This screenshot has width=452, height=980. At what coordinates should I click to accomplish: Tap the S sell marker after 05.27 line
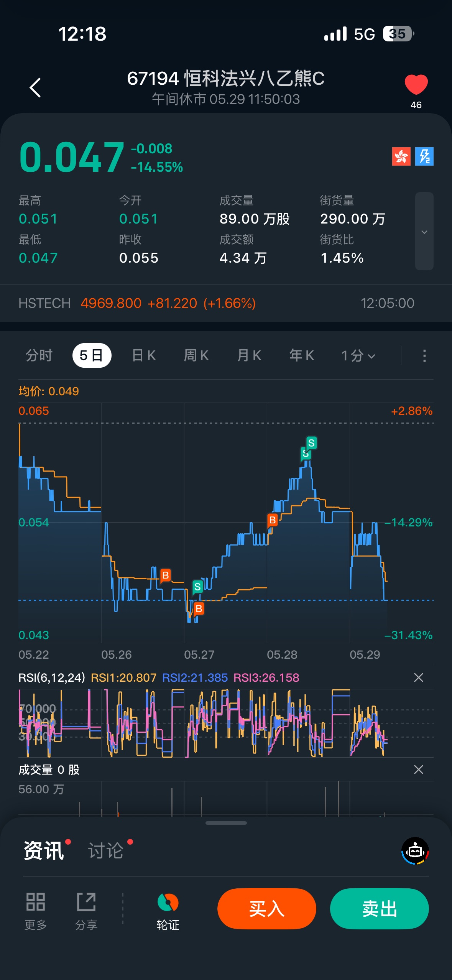(x=197, y=587)
